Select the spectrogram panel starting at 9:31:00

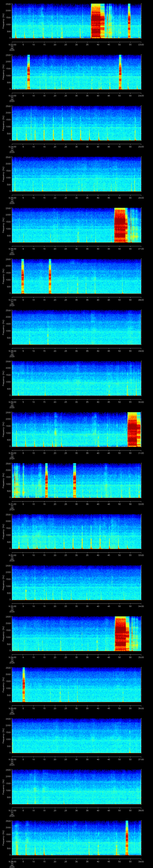click(77, 481)
